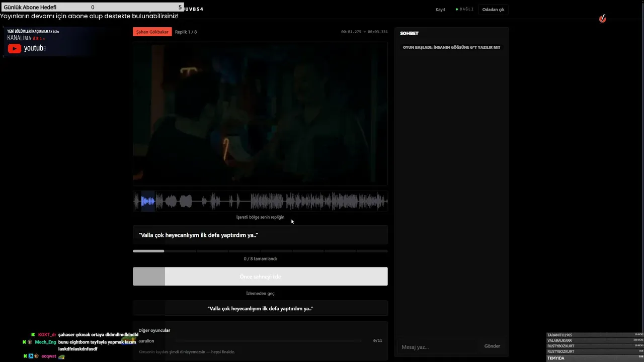
Task: Click the Kick badge next to Mech_Eng
Action: pos(25,342)
